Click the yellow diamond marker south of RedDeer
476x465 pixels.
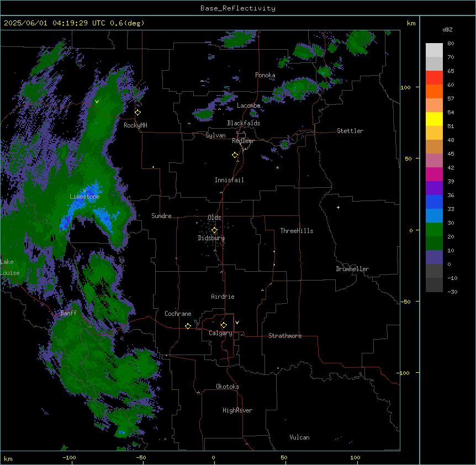tap(235, 155)
